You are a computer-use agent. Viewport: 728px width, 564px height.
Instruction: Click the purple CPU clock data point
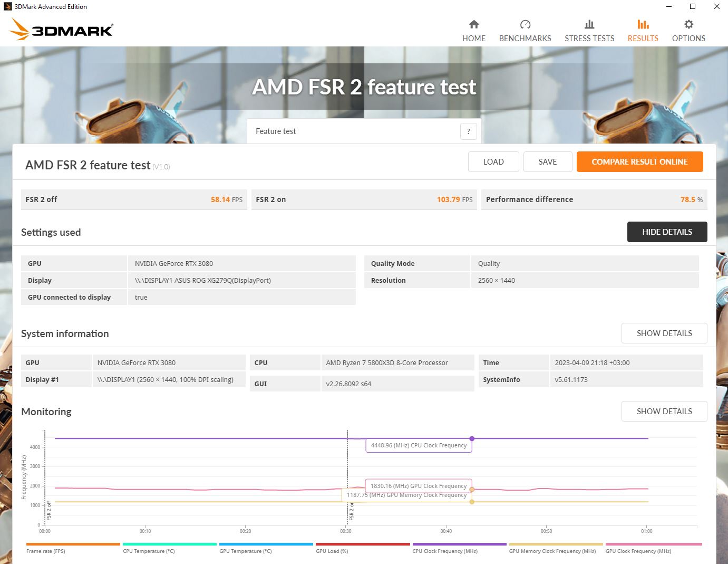pos(472,438)
